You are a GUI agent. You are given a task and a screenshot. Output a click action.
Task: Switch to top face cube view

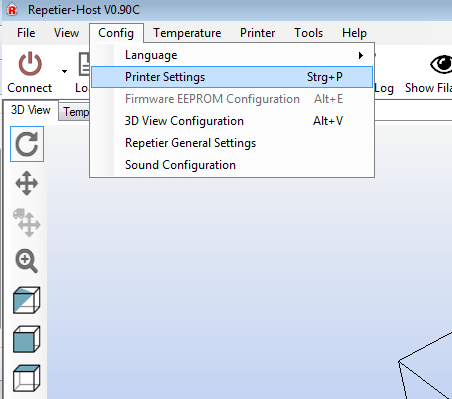(27, 378)
